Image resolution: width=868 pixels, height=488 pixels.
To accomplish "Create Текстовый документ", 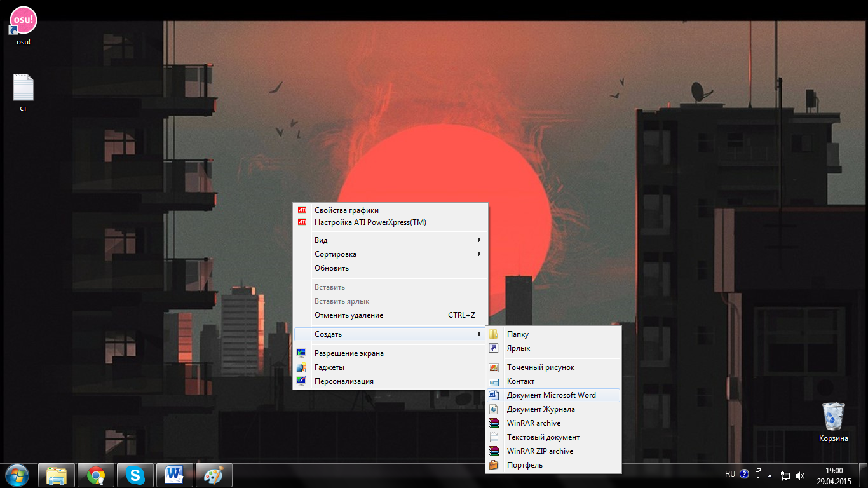I will tap(553, 437).
